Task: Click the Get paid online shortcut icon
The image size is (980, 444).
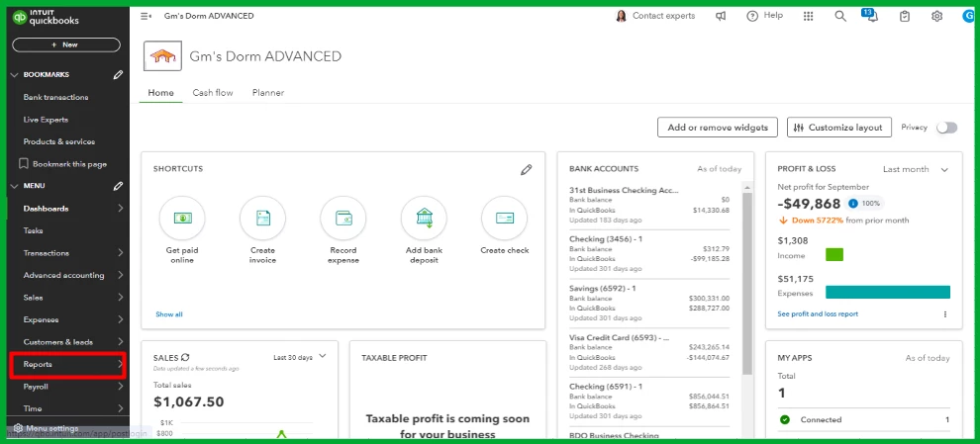Action: [x=182, y=219]
